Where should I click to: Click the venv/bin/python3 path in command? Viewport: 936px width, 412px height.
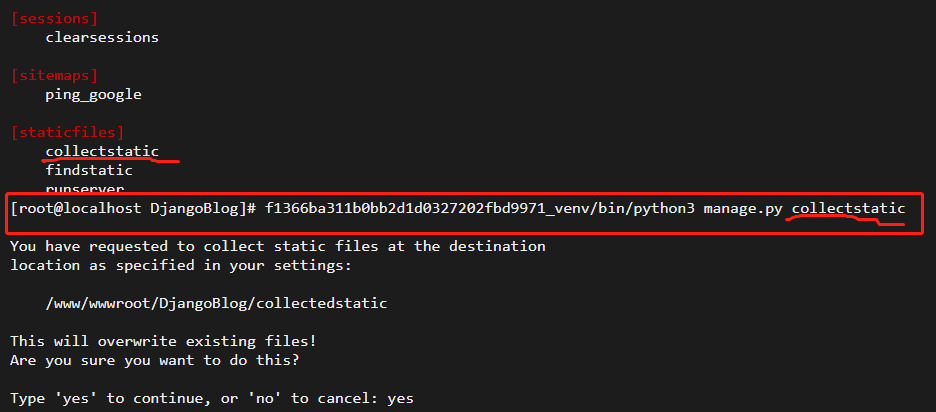pyautogui.click(x=625, y=208)
